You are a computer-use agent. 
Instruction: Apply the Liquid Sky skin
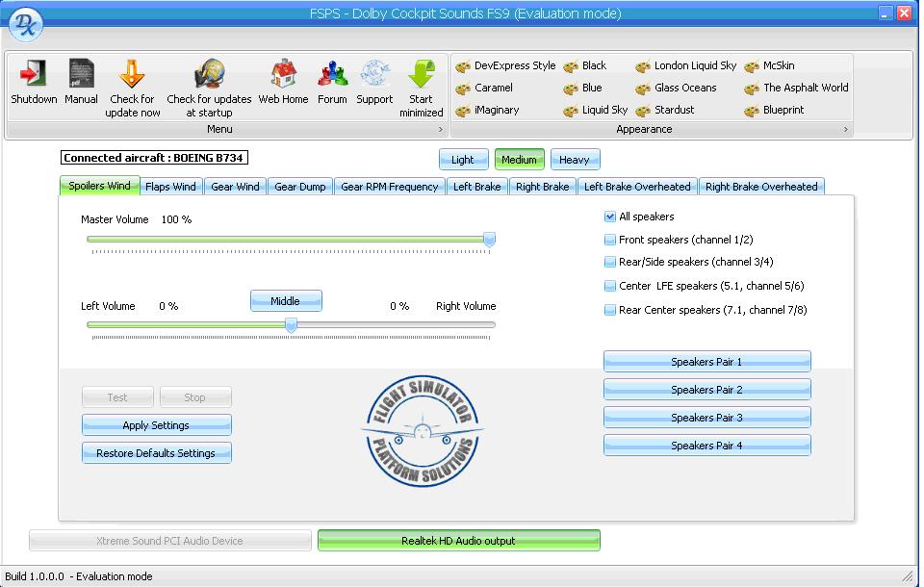pos(595,111)
